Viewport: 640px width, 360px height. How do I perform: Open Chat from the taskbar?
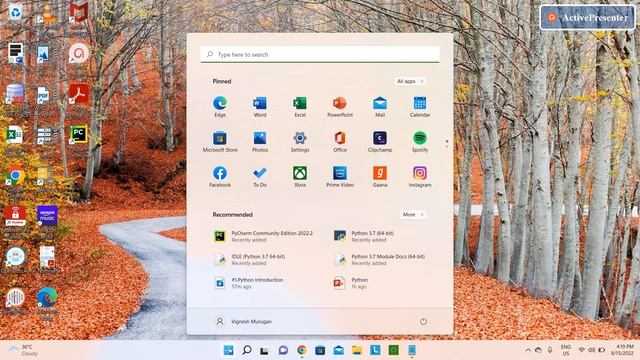(283, 350)
